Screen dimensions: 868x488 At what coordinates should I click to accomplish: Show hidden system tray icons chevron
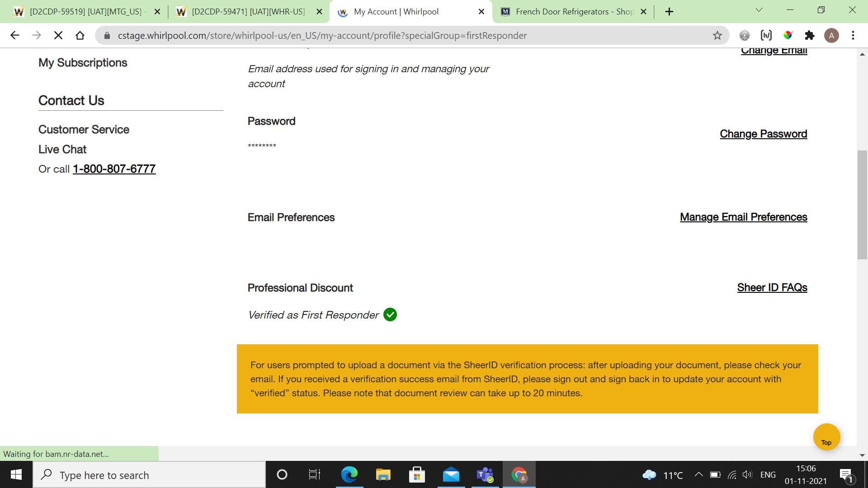click(698, 474)
